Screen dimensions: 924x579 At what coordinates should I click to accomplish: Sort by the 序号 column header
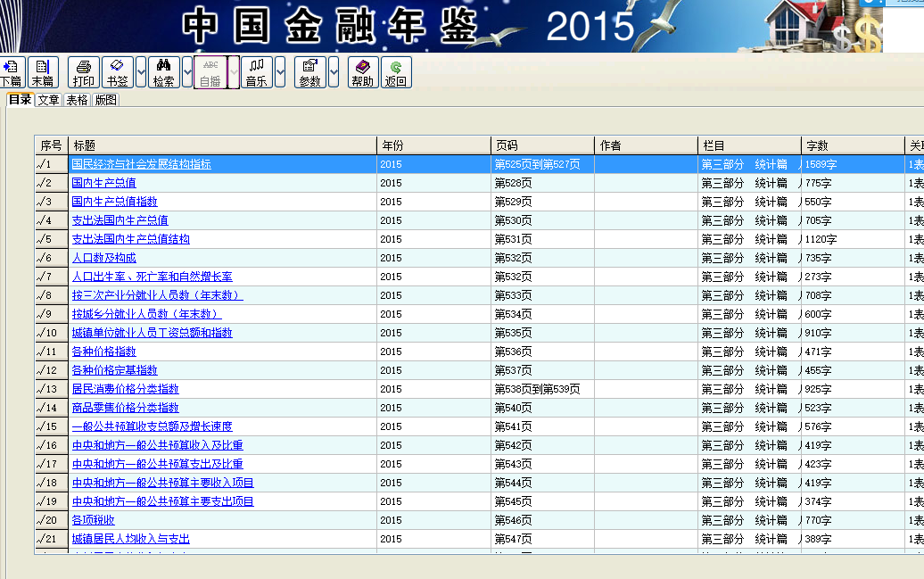coord(51,145)
